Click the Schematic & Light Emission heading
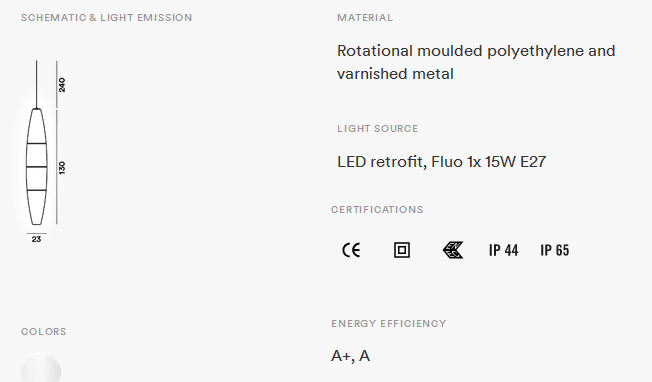The height and width of the screenshot is (382, 652). (106, 18)
